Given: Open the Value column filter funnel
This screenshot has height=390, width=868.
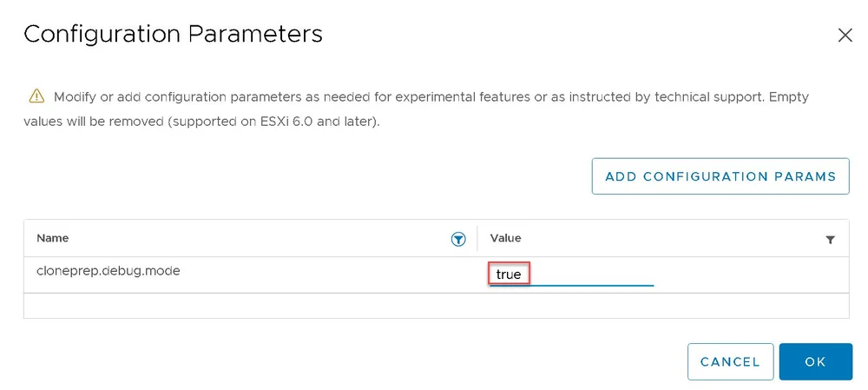Looking at the screenshot, I should click(x=830, y=239).
